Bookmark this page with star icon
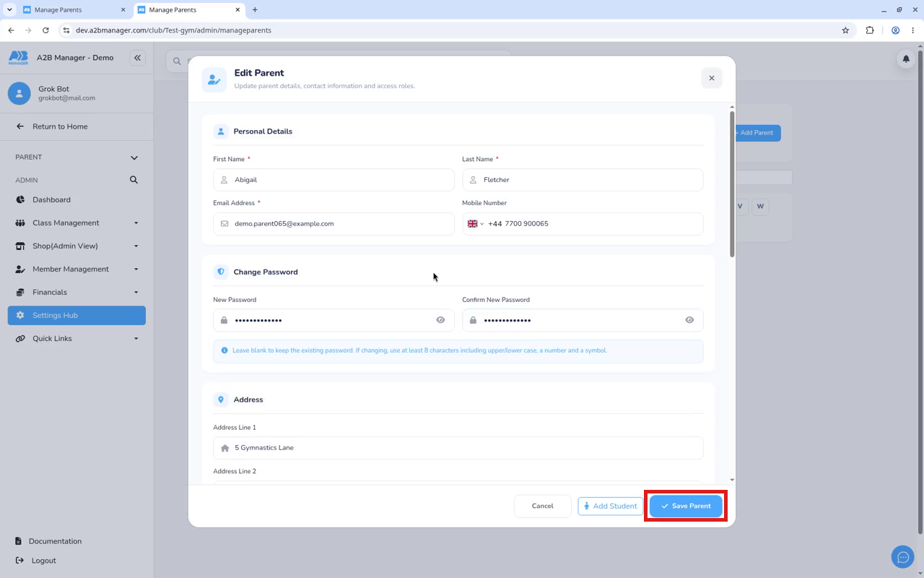 [x=845, y=30]
